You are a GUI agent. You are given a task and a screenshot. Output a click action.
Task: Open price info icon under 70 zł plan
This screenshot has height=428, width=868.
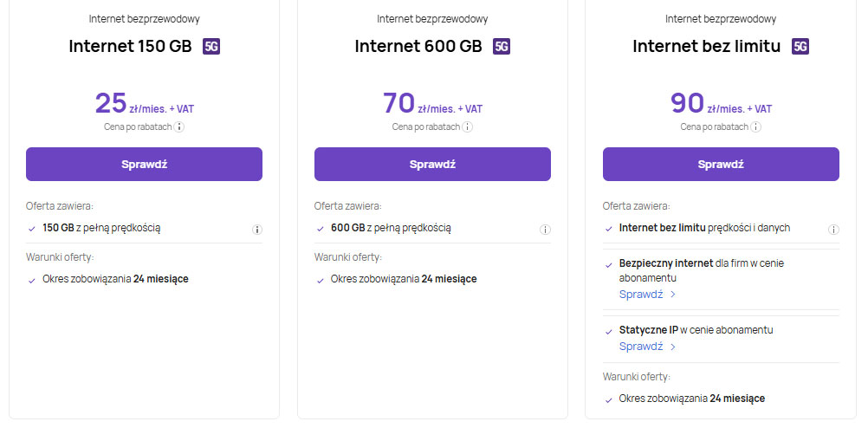[x=468, y=126]
